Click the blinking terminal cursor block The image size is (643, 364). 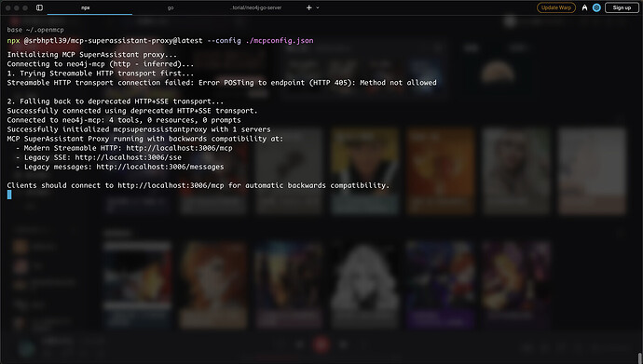[x=9, y=195]
